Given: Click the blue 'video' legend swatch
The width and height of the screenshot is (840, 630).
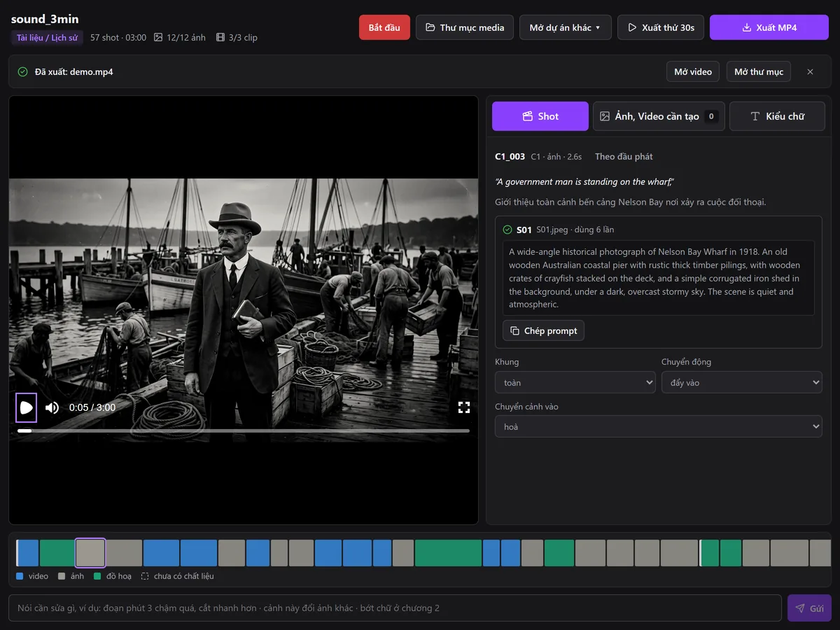Looking at the screenshot, I should (x=20, y=576).
